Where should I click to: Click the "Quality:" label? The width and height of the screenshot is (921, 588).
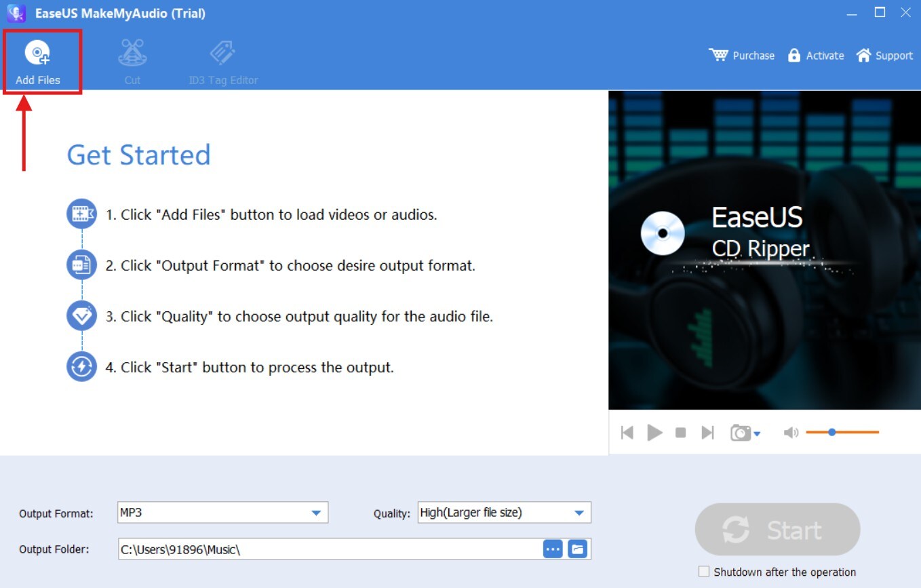(x=392, y=513)
